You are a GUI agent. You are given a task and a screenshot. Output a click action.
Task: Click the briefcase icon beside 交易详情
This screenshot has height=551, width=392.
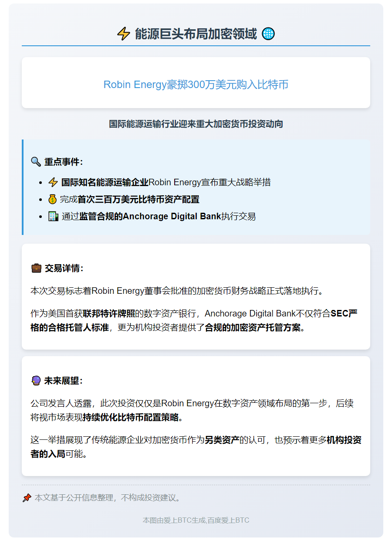36,268
